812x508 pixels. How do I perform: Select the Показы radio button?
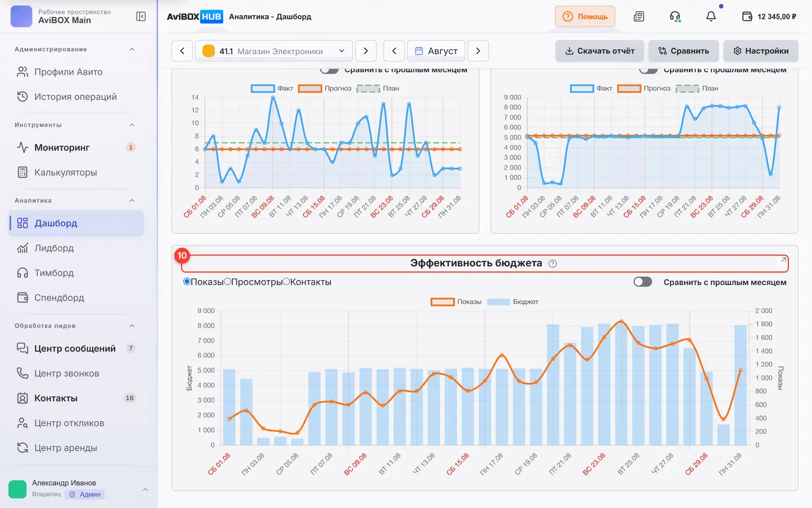click(187, 282)
